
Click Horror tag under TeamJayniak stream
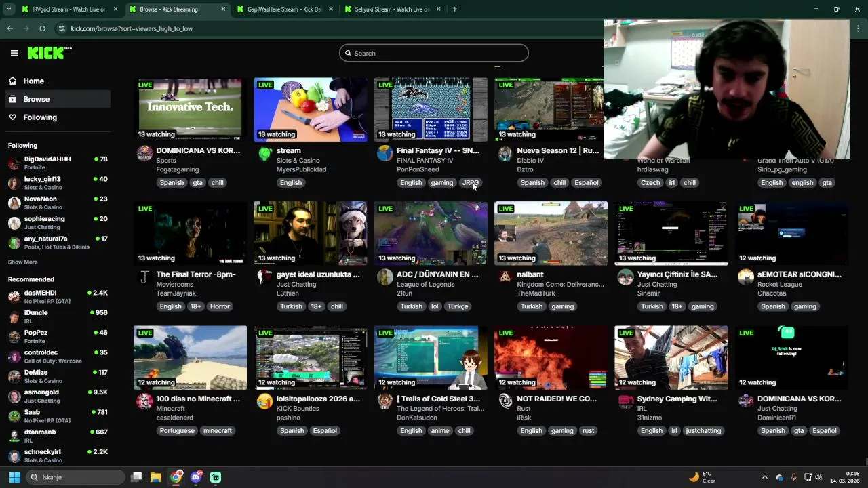(220, 306)
